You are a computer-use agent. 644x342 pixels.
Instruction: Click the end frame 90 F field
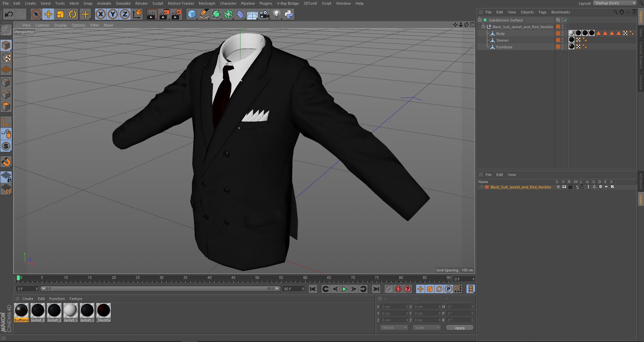tap(293, 289)
